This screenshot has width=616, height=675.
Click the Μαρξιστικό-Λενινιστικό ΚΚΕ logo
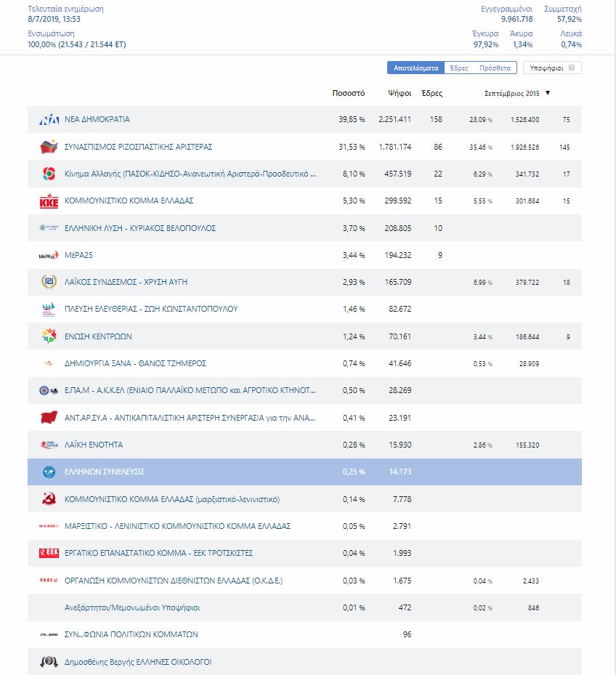tap(49, 526)
